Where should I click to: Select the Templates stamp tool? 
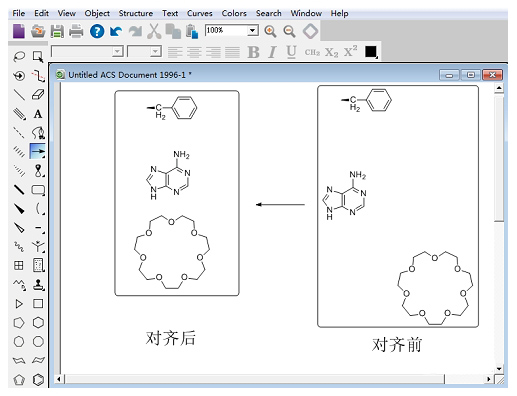click(38, 285)
